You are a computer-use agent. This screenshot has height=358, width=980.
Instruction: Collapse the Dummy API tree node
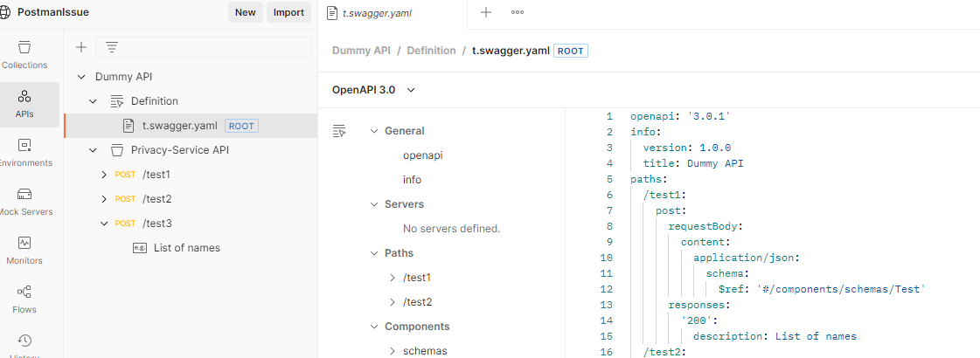coord(80,77)
